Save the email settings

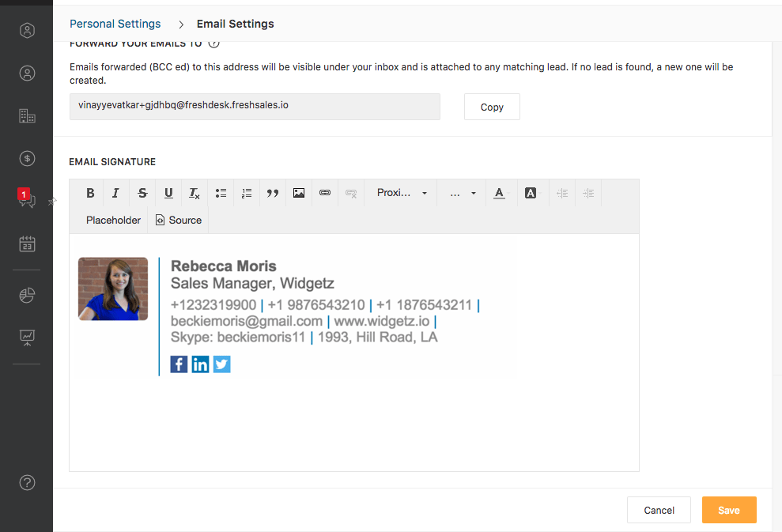pyautogui.click(x=729, y=510)
